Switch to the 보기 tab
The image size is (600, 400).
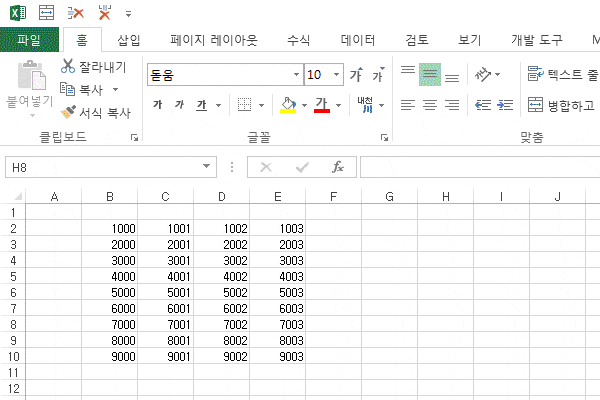(470, 40)
